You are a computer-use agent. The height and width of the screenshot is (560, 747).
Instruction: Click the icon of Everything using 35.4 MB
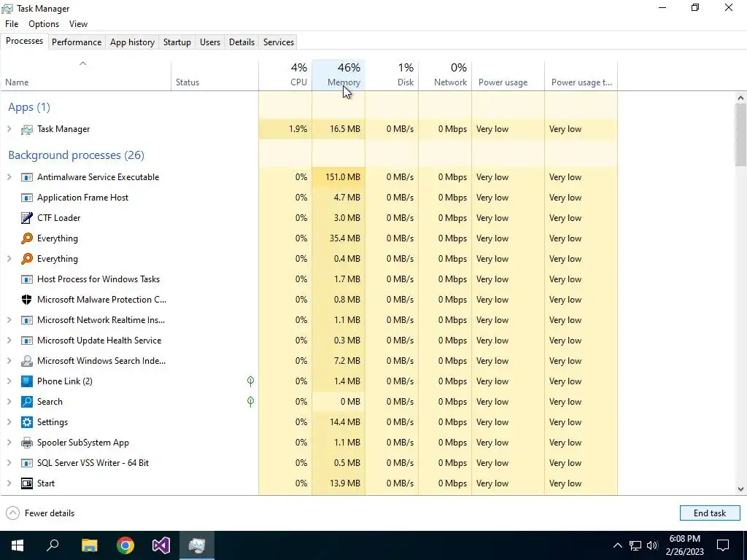pos(27,238)
